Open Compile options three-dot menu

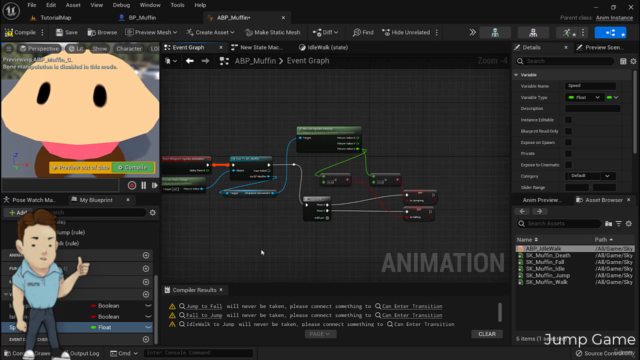[42, 32]
